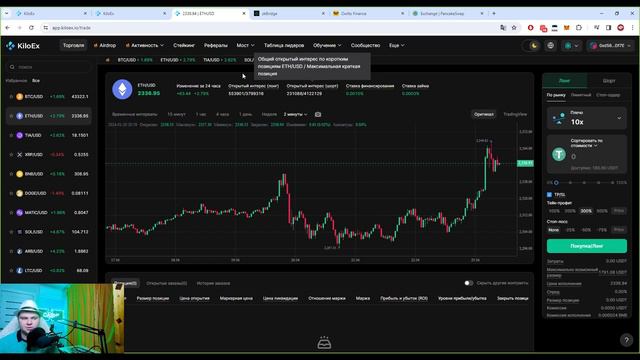Switch chart to TradingView
Image resolution: width=640 pixels, height=360 pixels.
tap(515, 114)
